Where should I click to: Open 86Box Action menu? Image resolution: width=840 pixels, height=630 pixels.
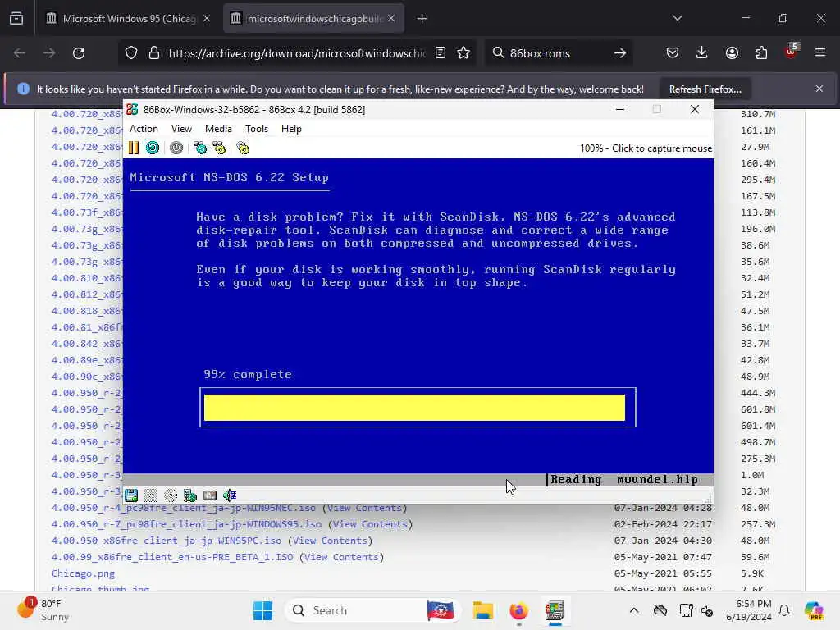pyautogui.click(x=144, y=129)
